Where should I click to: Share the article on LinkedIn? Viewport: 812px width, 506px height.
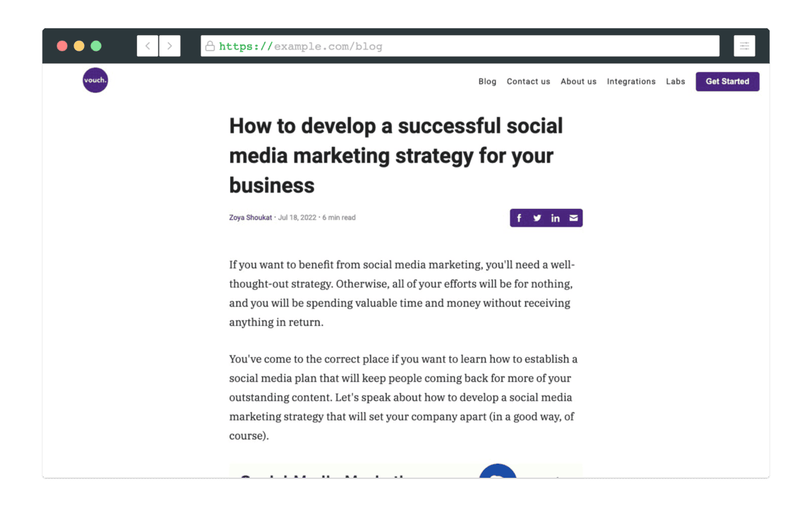pyautogui.click(x=556, y=218)
